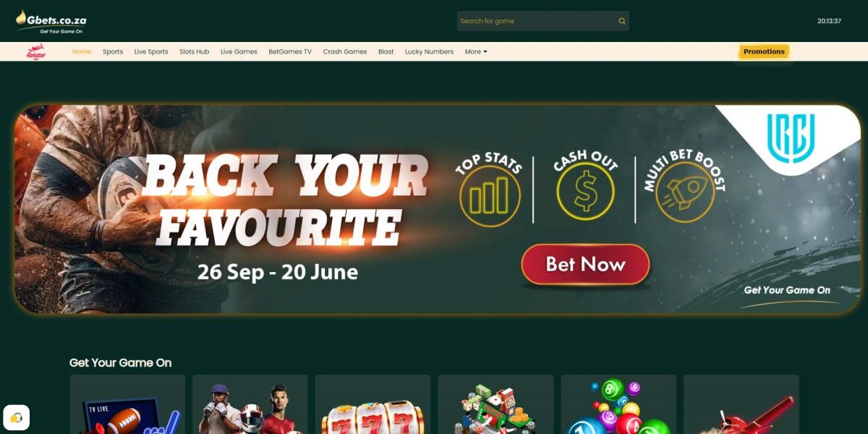This screenshot has width=868, height=434.
Task: Open the Aviator game logo icon
Action: [x=36, y=51]
